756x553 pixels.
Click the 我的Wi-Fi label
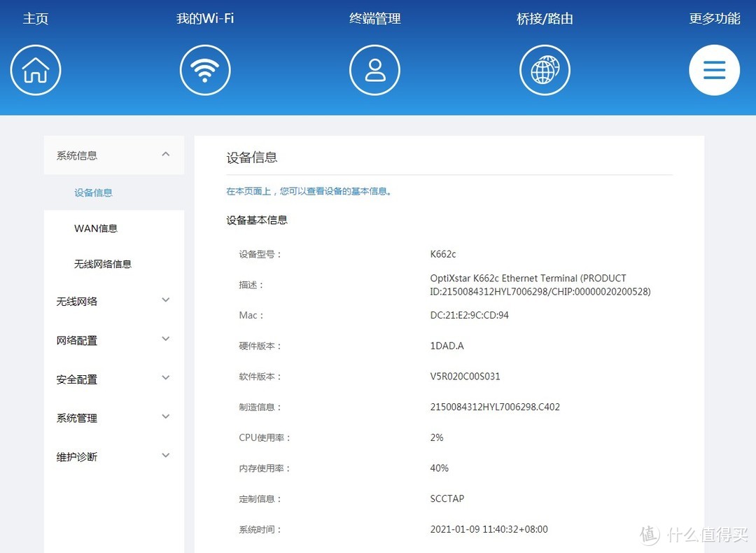coord(205,18)
